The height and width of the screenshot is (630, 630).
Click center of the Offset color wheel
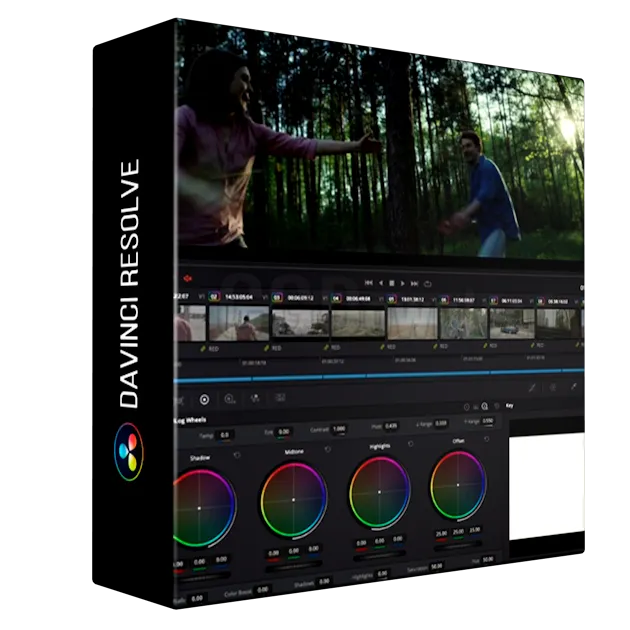coord(458,485)
